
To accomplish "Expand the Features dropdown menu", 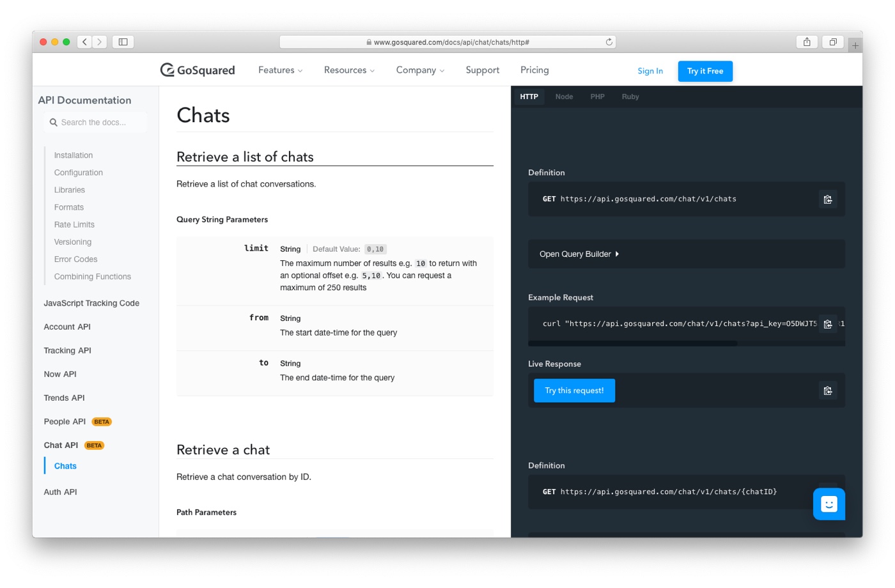I will 280,70.
